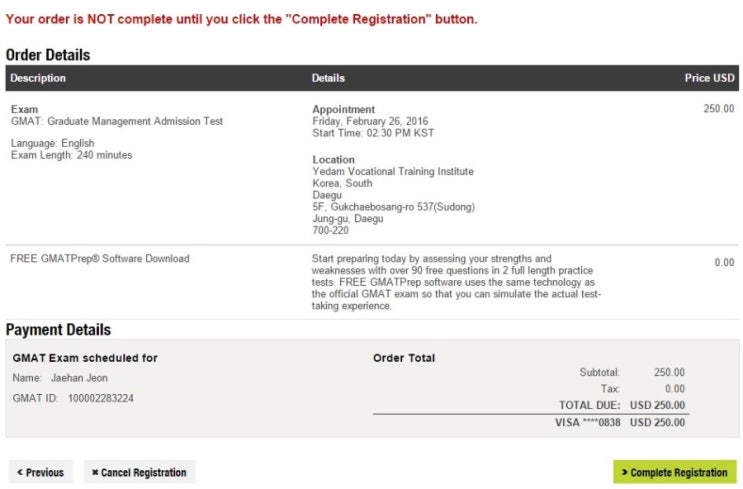This screenshot has width=743, height=489.
Task: Click the Start Time 02:30 PM KST text
Action: click(x=373, y=133)
